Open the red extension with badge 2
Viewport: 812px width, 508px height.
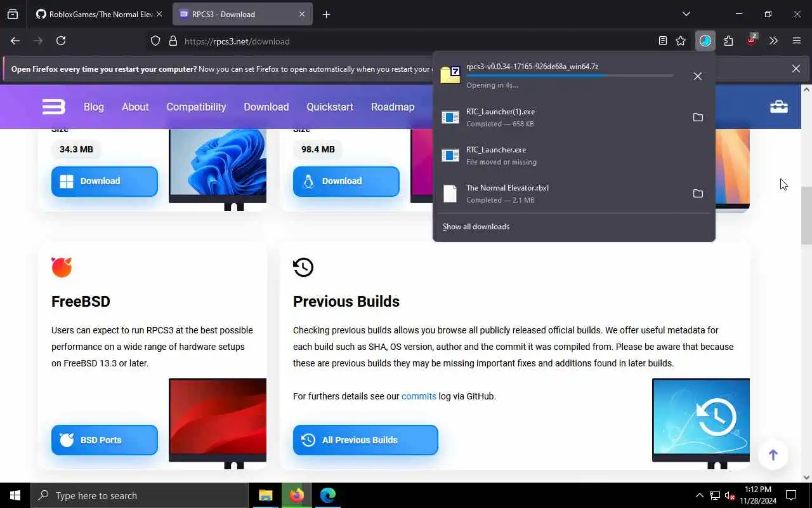752,40
